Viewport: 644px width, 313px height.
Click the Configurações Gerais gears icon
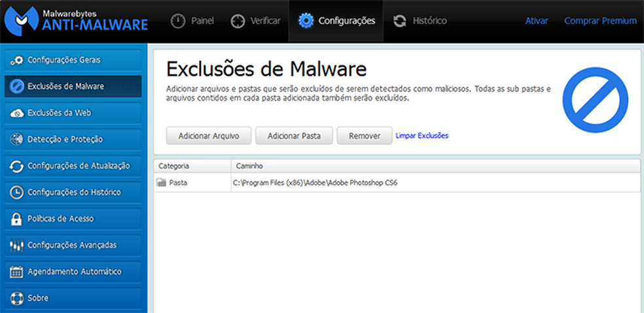click(16, 60)
